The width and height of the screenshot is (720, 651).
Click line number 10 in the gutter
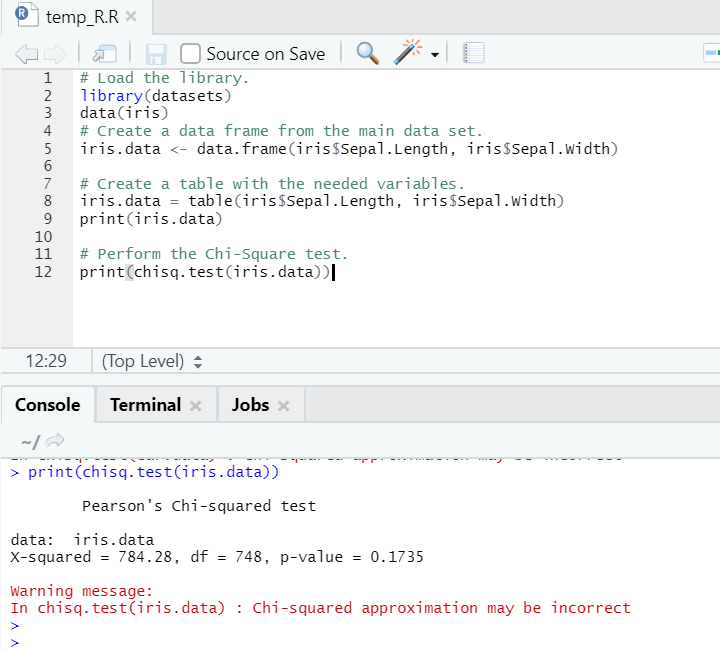(x=43, y=237)
